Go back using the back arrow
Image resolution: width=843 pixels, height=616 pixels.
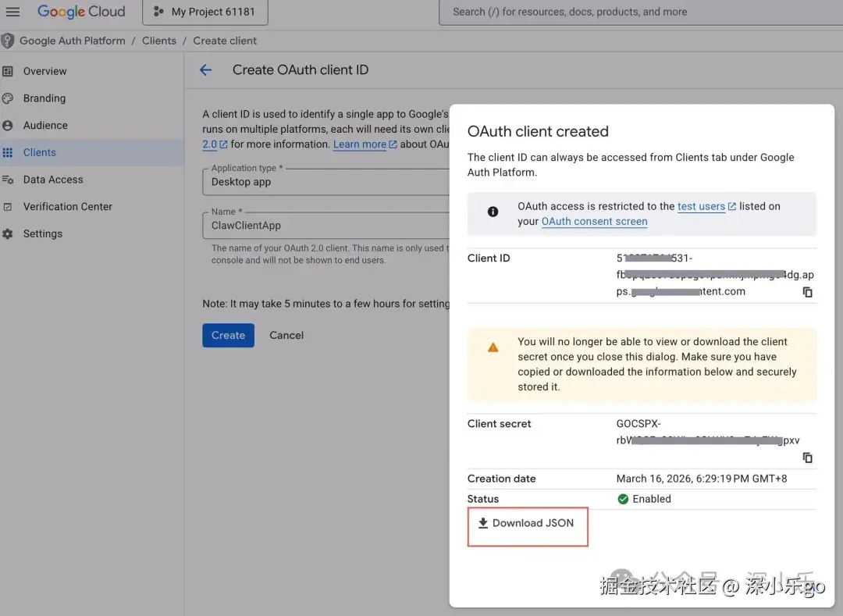pos(205,70)
